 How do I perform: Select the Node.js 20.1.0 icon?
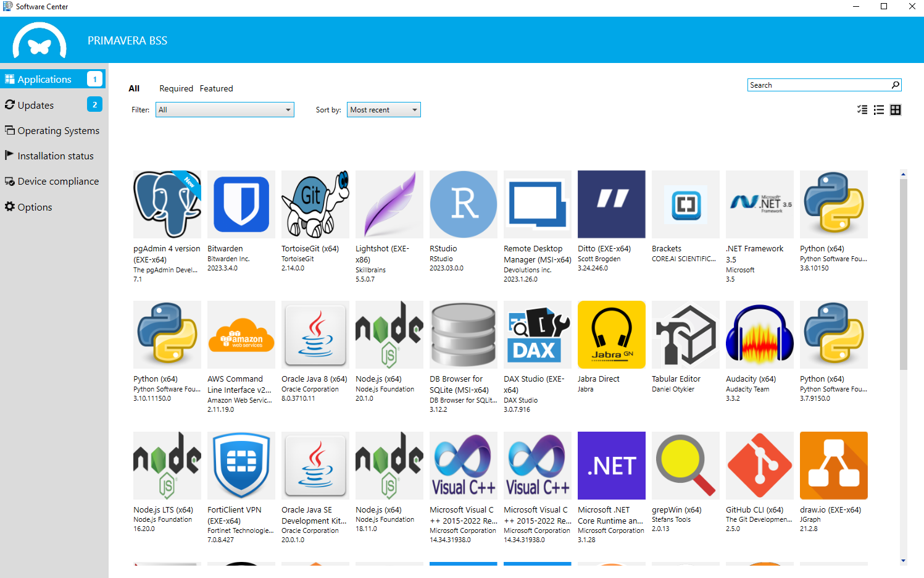pos(389,335)
